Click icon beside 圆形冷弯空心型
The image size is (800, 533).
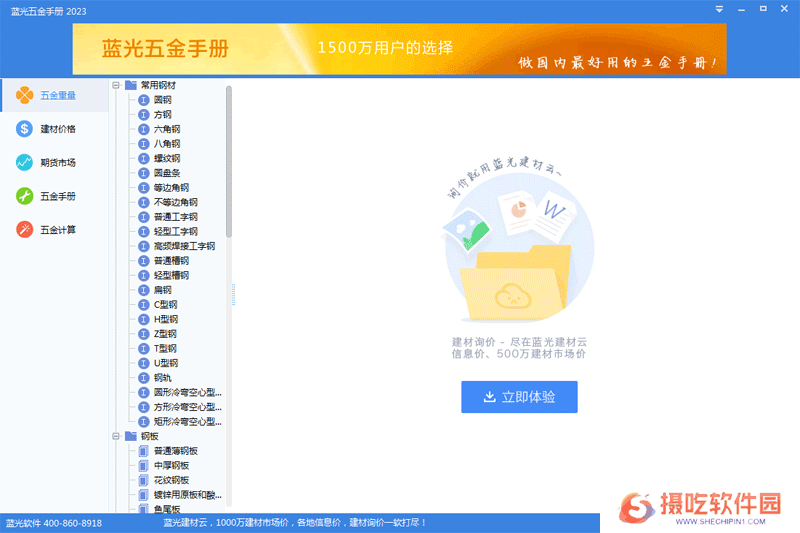point(144,393)
